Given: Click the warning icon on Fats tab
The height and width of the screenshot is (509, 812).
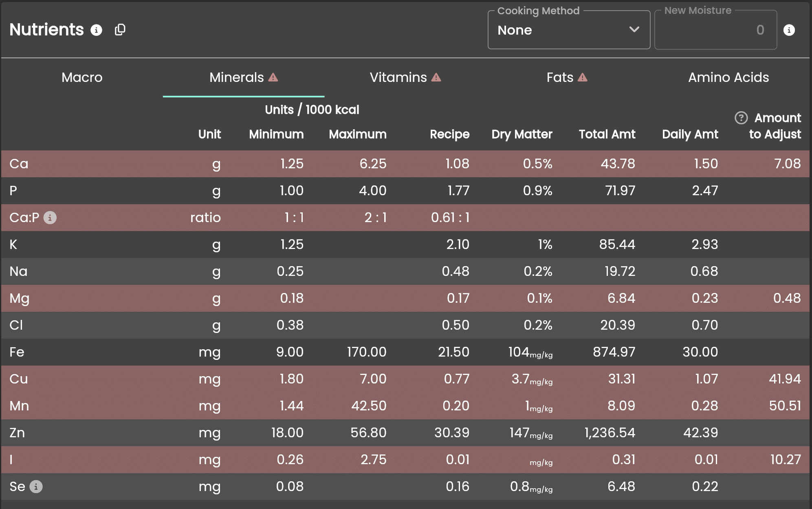Looking at the screenshot, I should (x=583, y=77).
